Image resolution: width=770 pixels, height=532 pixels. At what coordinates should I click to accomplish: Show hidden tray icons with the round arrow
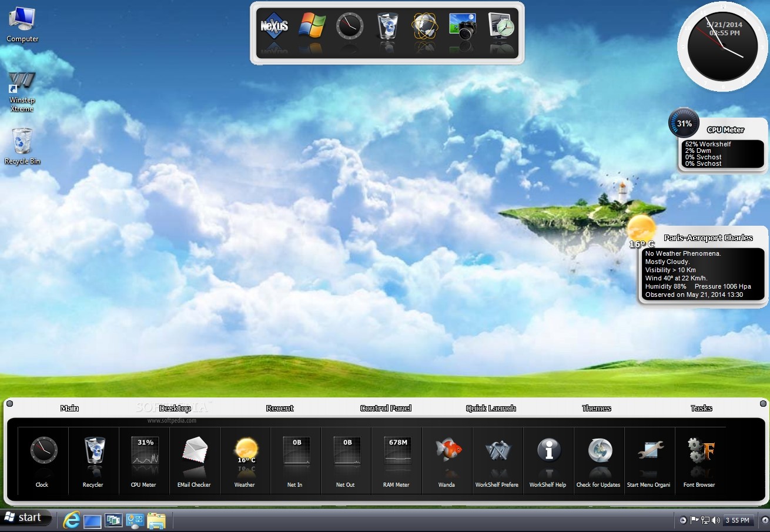tap(682, 520)
